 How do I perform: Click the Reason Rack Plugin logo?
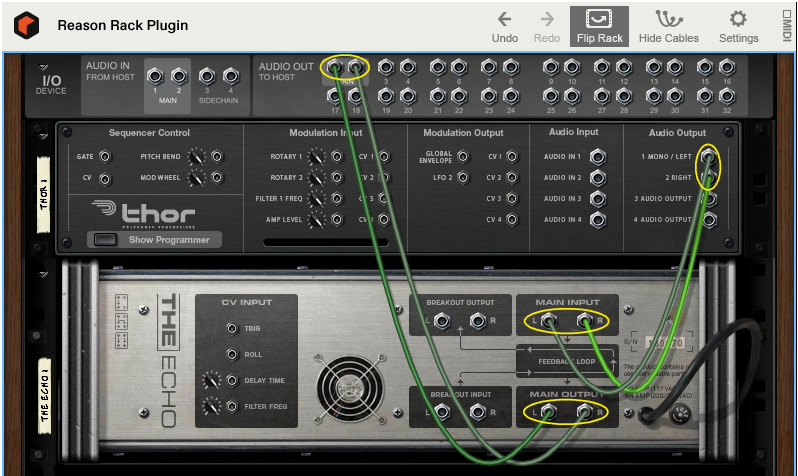tap(26, 25)
